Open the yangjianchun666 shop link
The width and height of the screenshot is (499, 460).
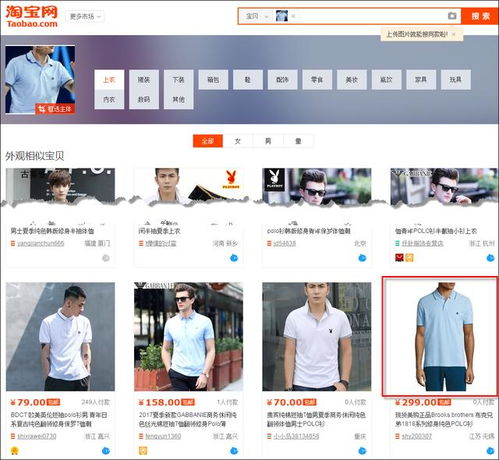40,244
